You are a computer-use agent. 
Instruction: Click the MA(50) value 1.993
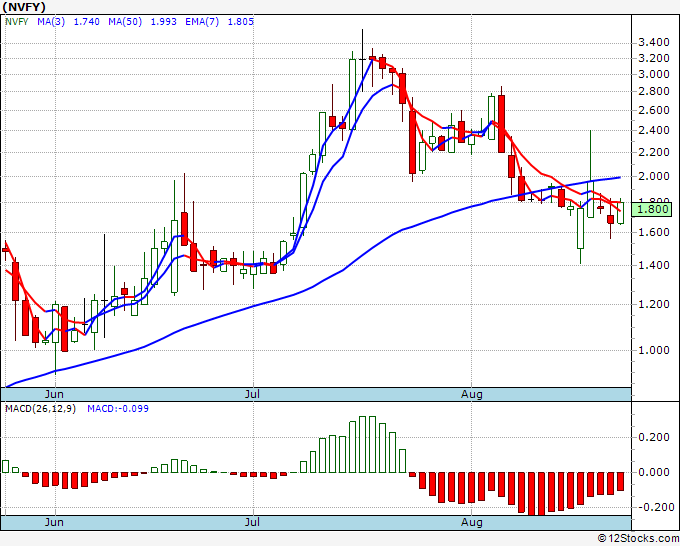pos(163,22)
